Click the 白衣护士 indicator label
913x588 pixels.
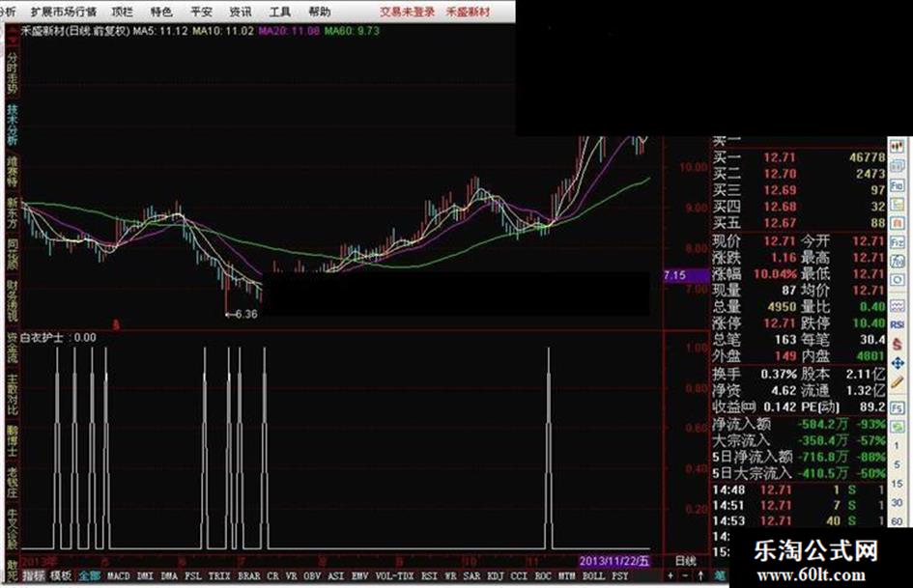(42, 338)
